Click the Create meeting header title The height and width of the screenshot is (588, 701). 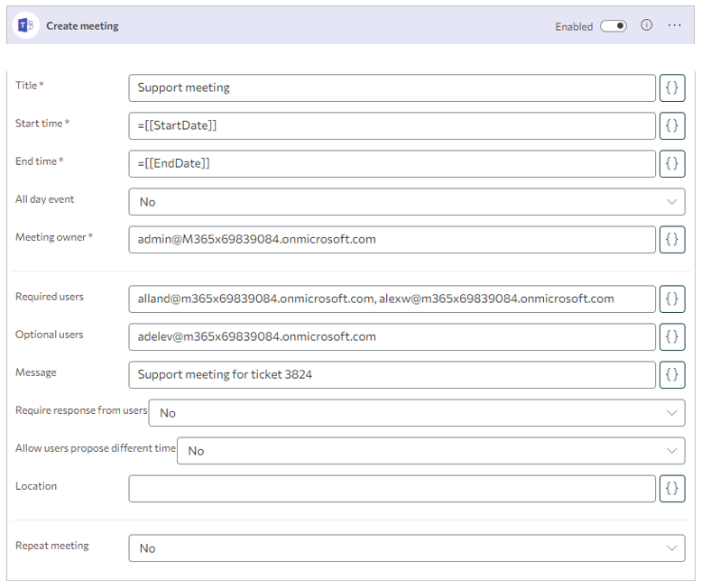[x=82, y=26]
